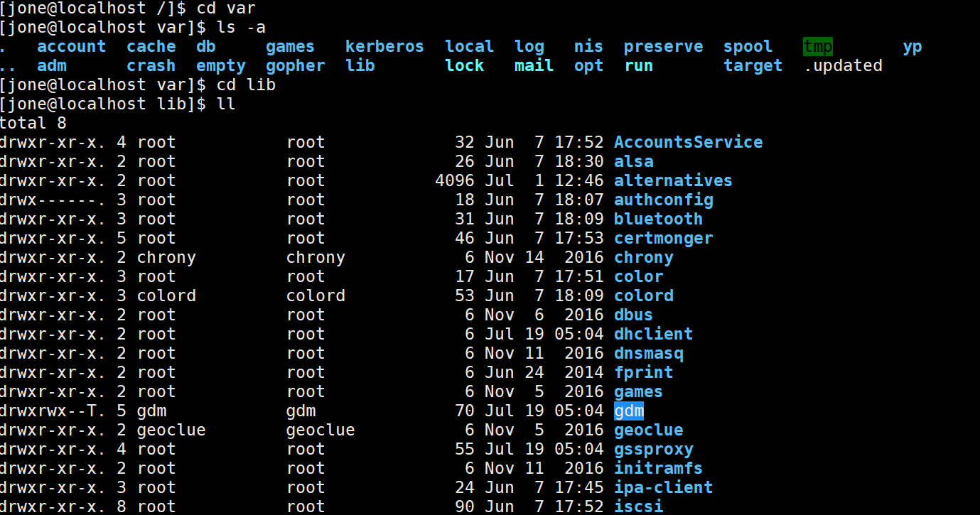The image size is (980, 515).
Task: Click the gdm directory highlighted entry
Action: pyautogui.click(x=628, y=411)
